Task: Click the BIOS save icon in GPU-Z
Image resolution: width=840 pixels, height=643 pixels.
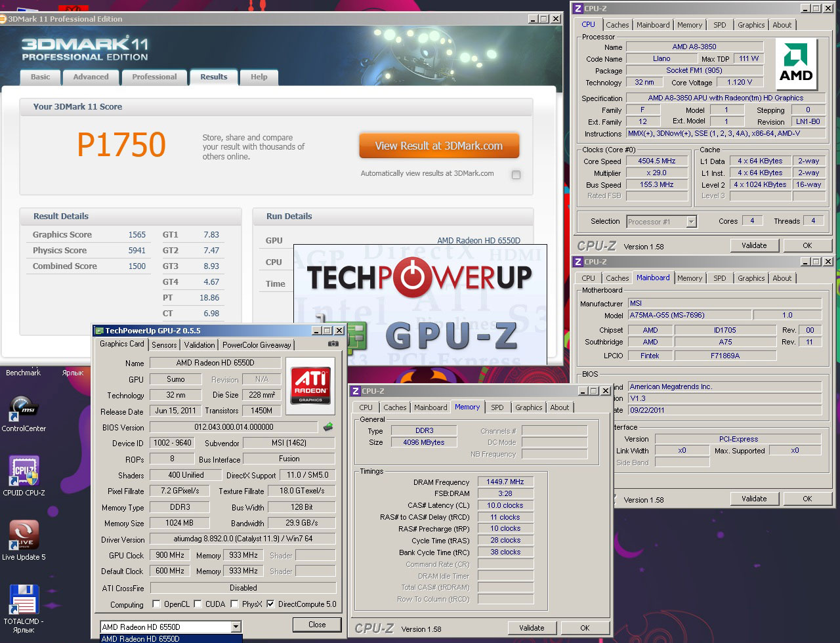Action: 328,427
